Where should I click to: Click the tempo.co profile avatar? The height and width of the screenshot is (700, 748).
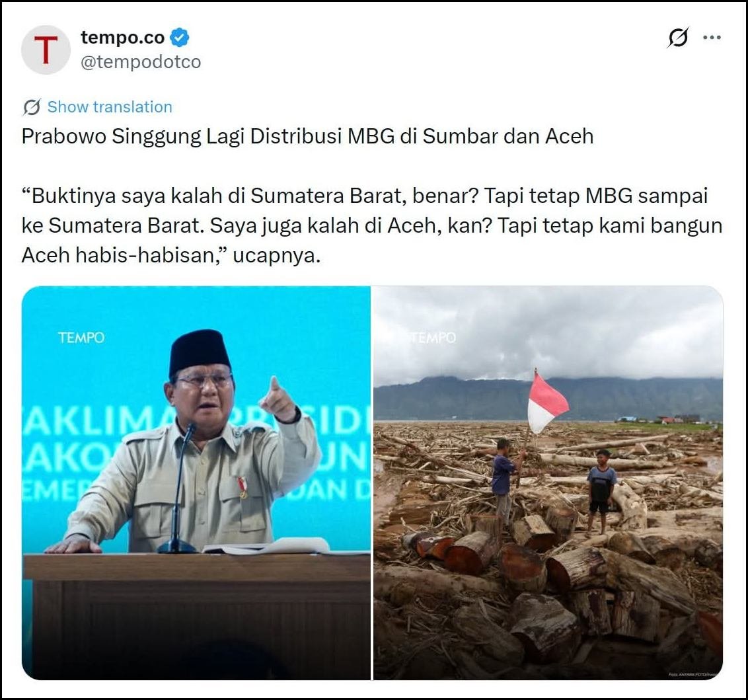46,50
